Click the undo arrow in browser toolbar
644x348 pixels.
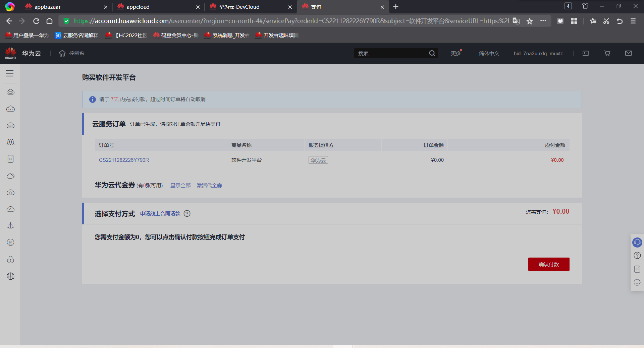[x=620, y=21]
